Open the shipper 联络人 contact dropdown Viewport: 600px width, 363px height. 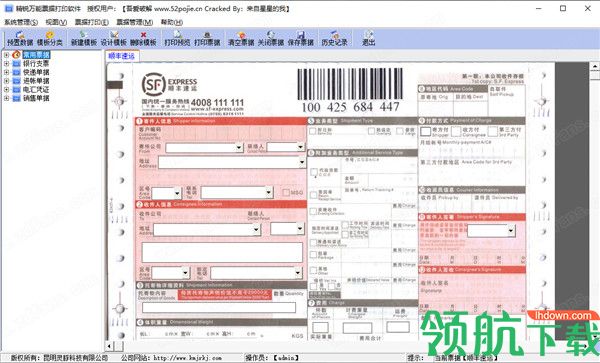point(300,147)
